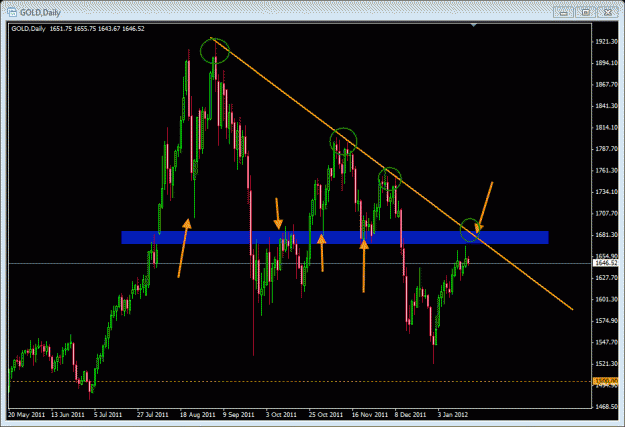625x427 pixels.
Task: Click the 13 Jun 2011 date label
Action: [x=68, y=415]
